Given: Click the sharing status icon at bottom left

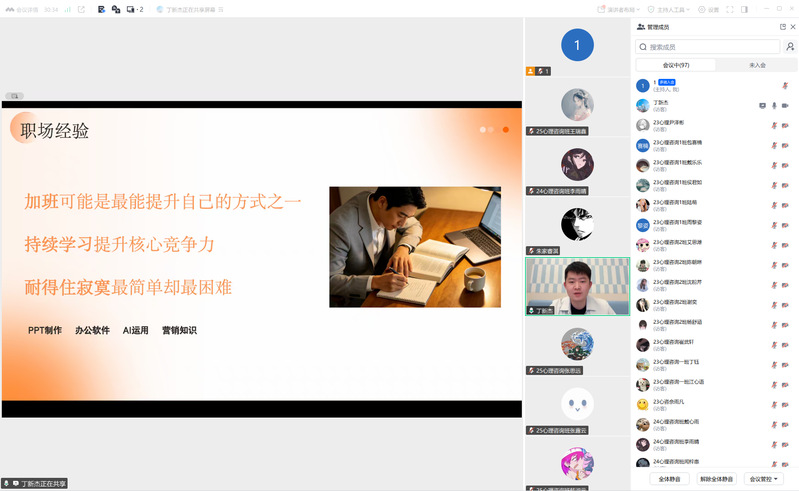Looking at the screenshot, I should tap(6, 483).
